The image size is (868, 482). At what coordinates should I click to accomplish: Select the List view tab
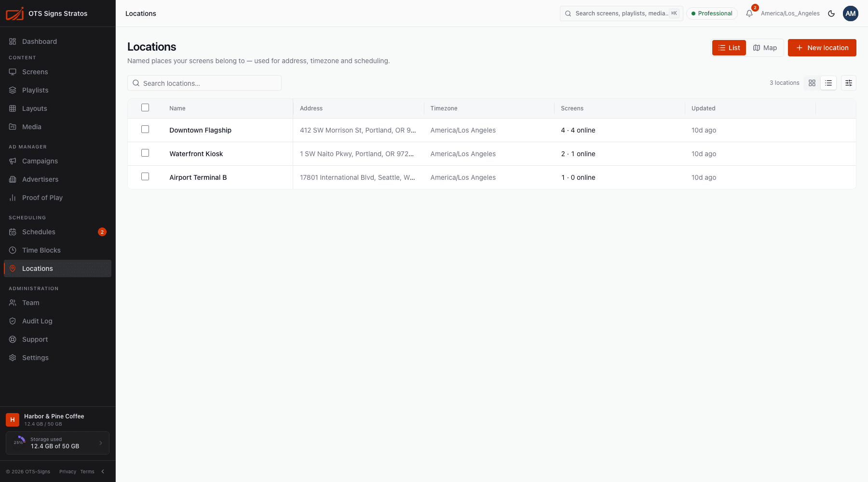tap(729, 48)
